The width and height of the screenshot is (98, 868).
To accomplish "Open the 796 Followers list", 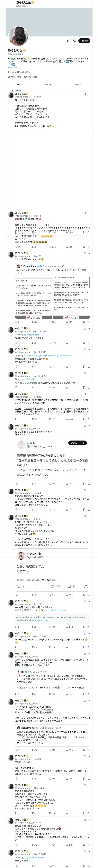I will tap(30, 77).
